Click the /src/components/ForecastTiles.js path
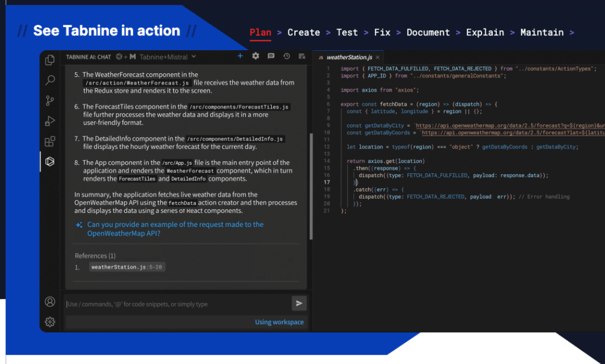605x364 pixels. [x=239, y=107]
